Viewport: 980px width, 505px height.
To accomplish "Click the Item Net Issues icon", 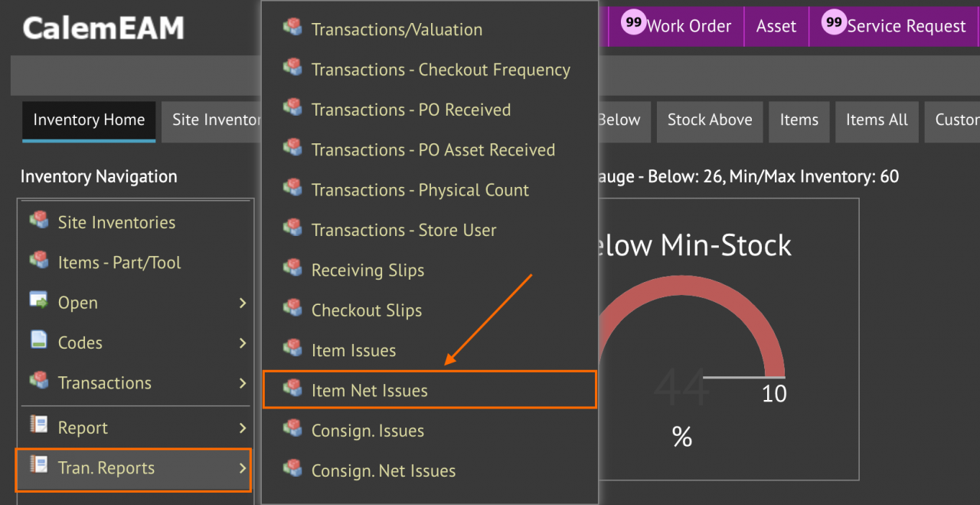I will point(292,389).
